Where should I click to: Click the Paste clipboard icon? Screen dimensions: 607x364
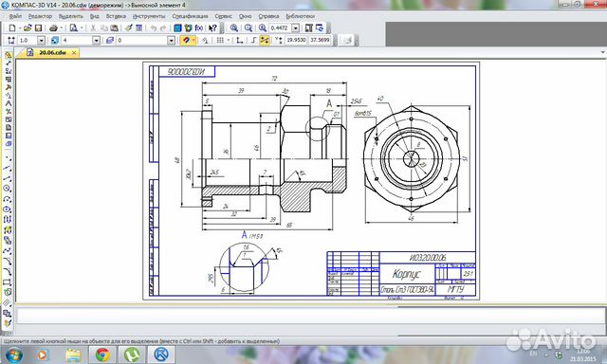tap(114, 27)
